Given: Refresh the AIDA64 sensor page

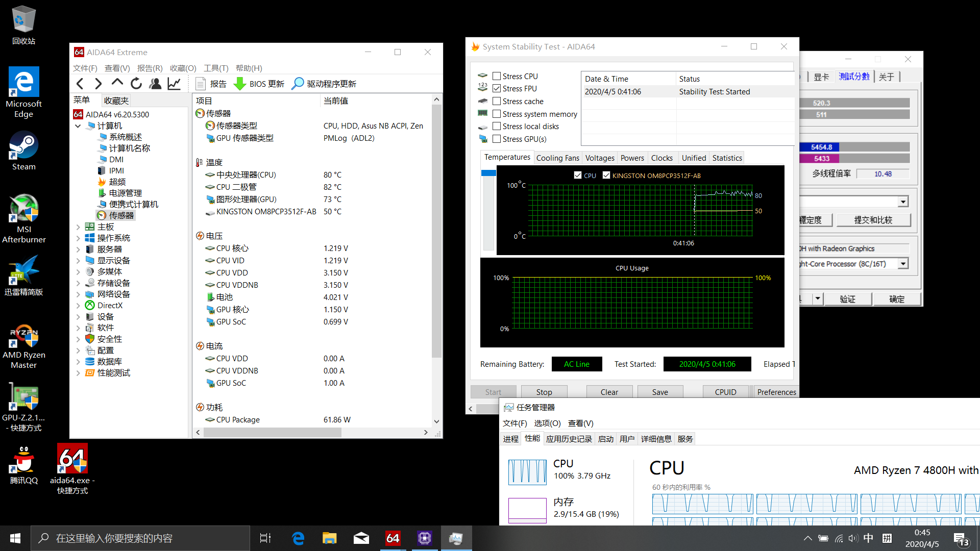Looking at the screenshot, I should [136, 84].
